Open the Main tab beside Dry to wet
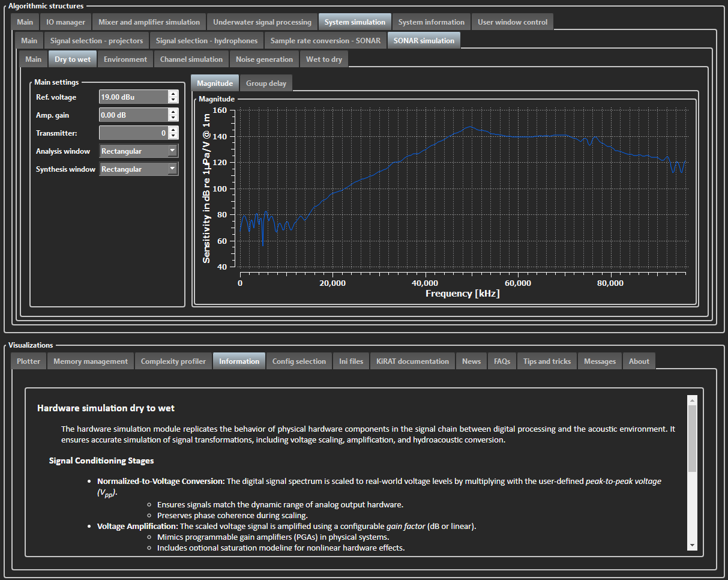 33,59
